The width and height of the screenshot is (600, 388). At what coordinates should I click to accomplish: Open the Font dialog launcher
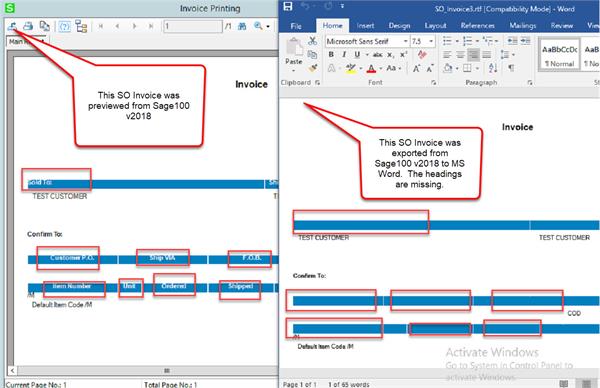pos(433,82)
